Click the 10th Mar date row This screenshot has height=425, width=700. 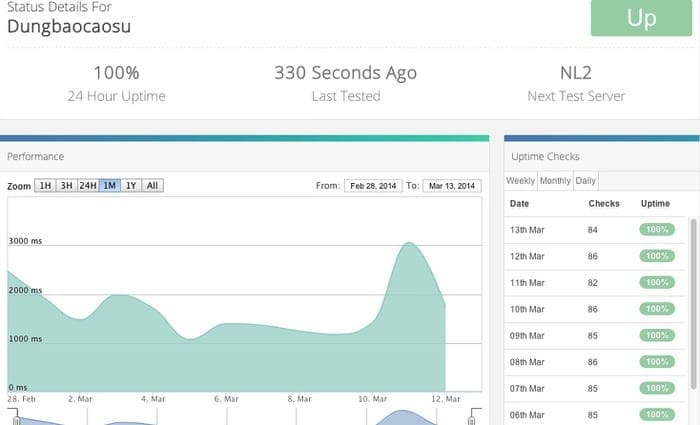click(x=595, y=309)
